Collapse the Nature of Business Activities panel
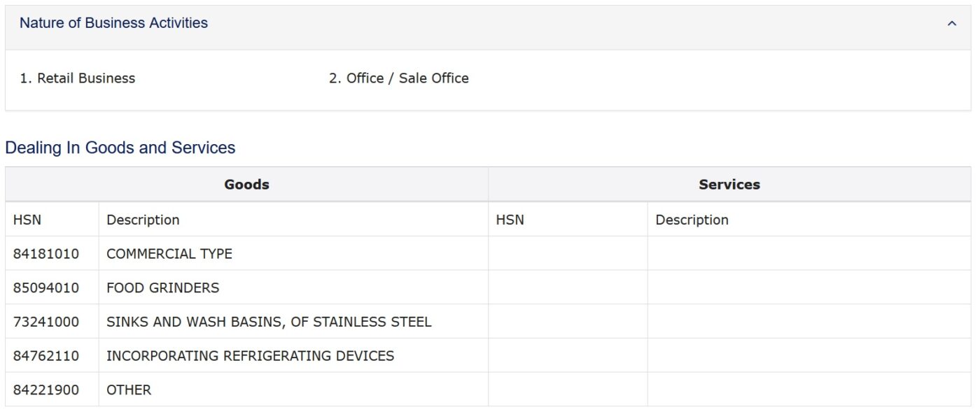 pyautogui.click(x=951, y=24)
